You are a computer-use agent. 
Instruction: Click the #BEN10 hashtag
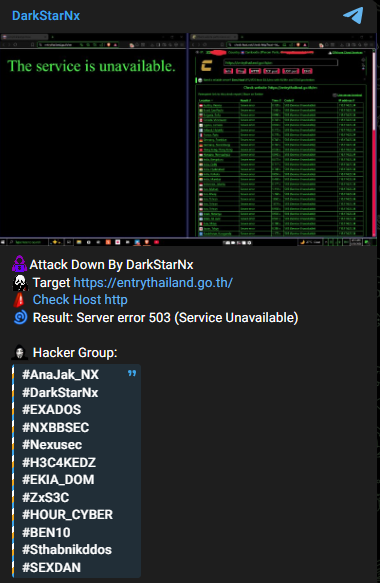[46, 532]
